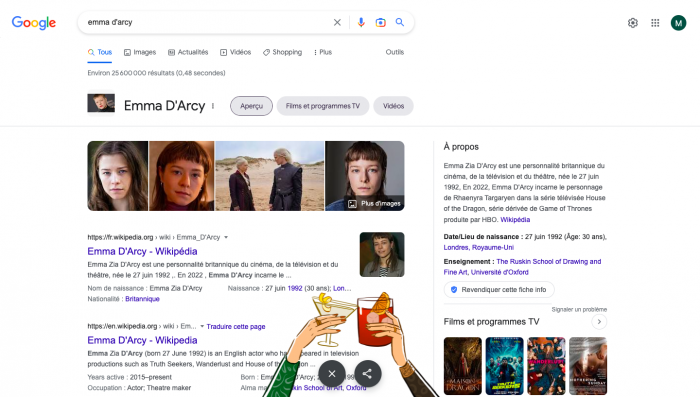Open the Plus more-filters menu
The height and width of the screenshot is (397, 700).
(x=323, y=52)
